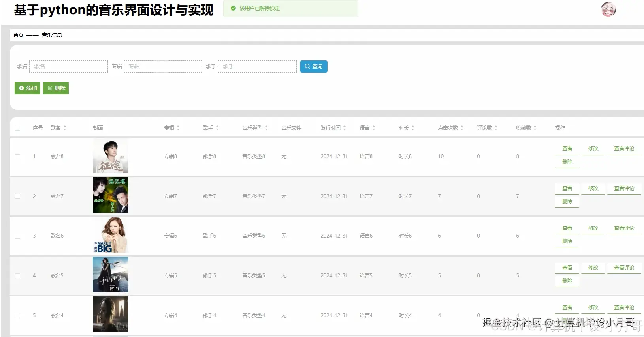644x337 pixels.
Task: Click the blue 查询 search button
Action: (x=314, y=66)
